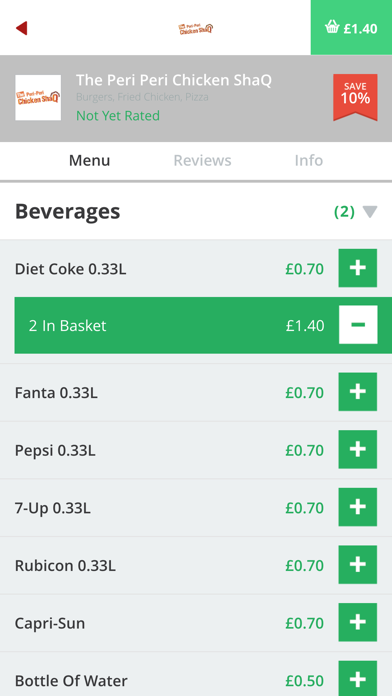This screenshot has height=696, width=392.
Task: Tap the Save 10% red badge
Action: pyautogui.click(x=355, y=97)
